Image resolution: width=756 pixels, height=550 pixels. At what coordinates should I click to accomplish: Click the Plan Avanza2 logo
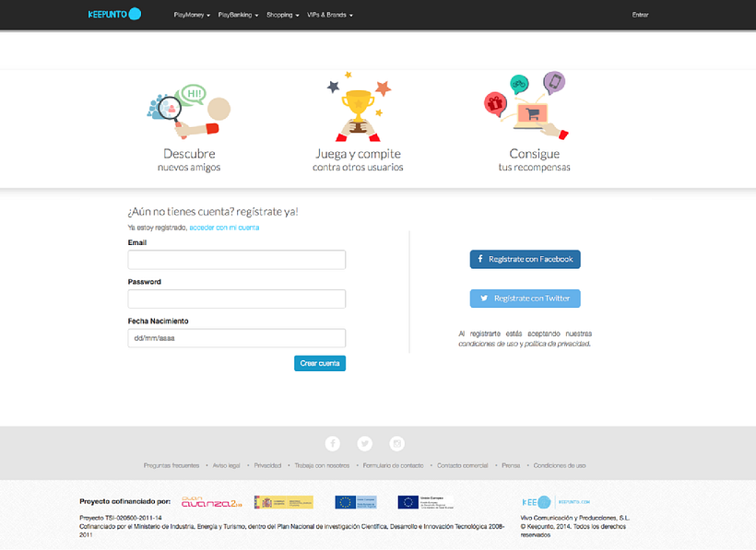[x=212, y=502]
